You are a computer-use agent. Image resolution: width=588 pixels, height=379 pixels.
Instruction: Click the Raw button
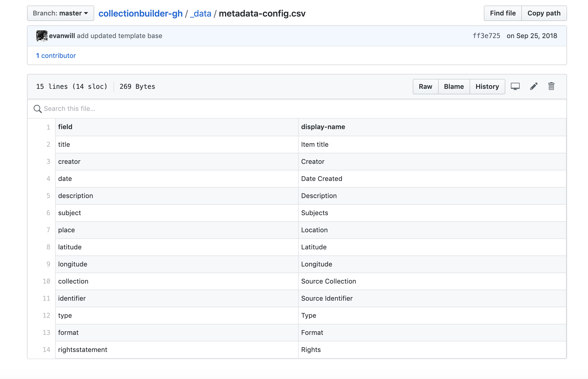click(425, 87)
